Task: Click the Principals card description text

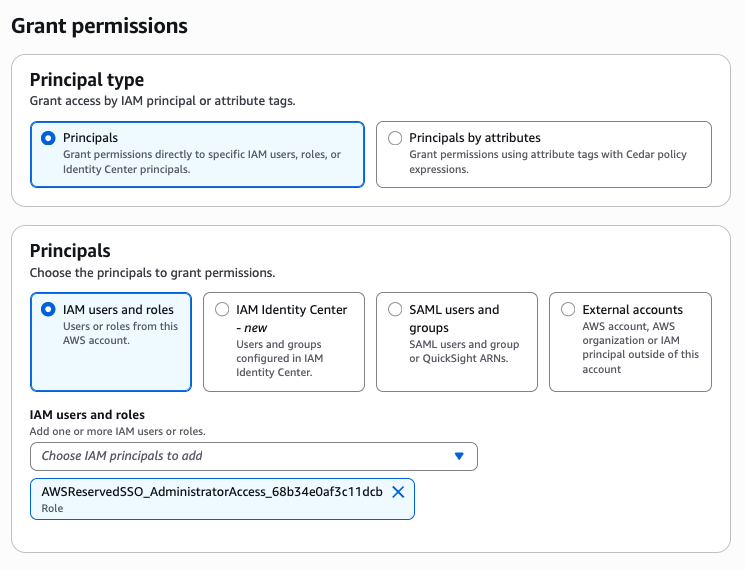Action: click(202, 161)
